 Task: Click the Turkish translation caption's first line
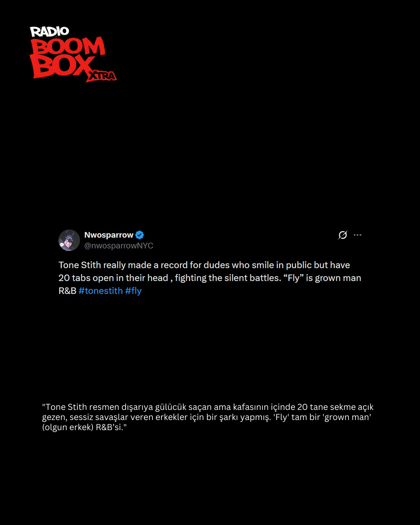[208, 407]
